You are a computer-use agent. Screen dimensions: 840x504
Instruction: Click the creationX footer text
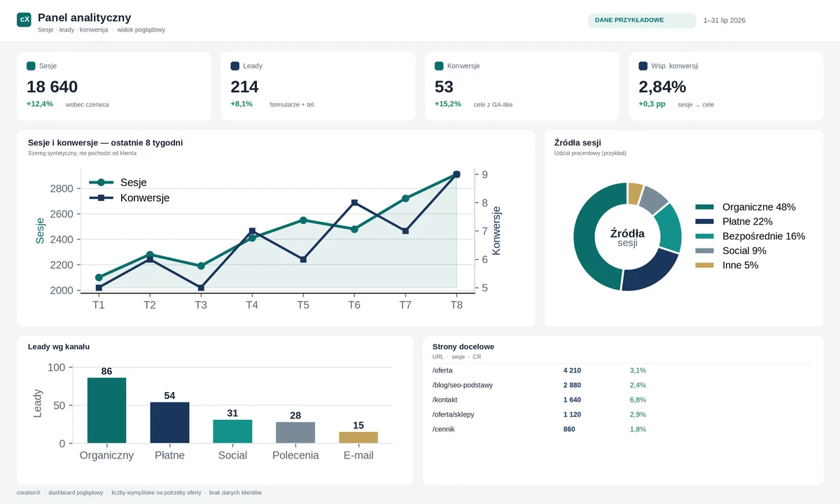click(28, 493)
